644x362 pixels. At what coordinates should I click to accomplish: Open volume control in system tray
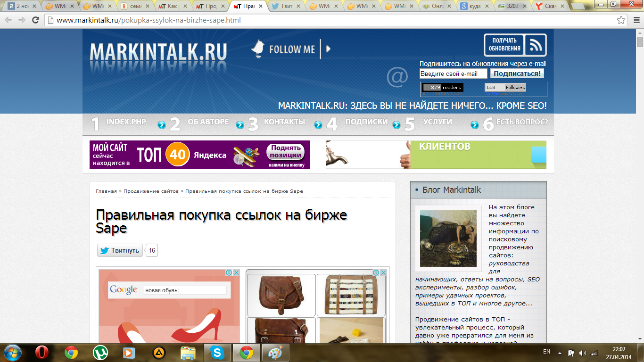tap(583, 353)
